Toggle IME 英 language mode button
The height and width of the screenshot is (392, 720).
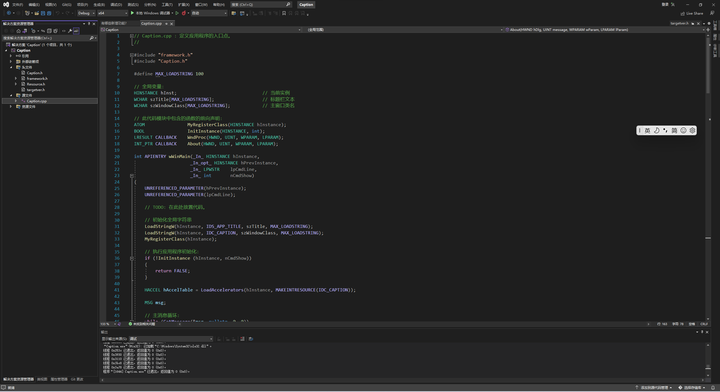click(647, 130)
